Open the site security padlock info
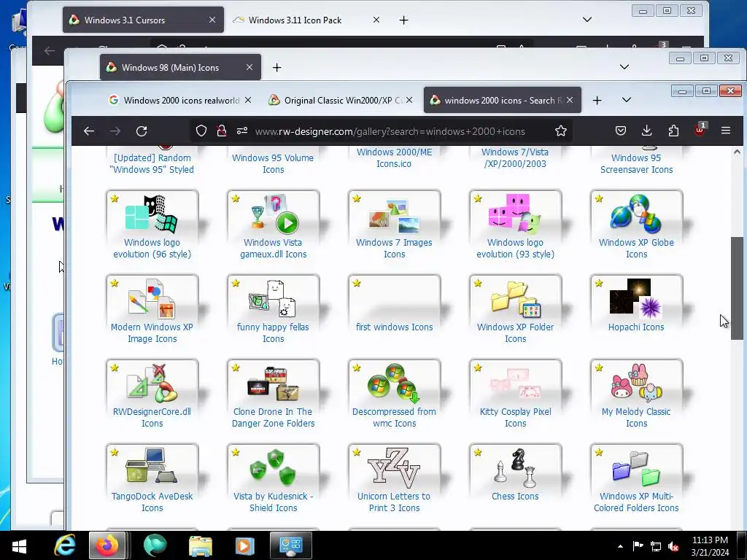 tap(222, 131)
